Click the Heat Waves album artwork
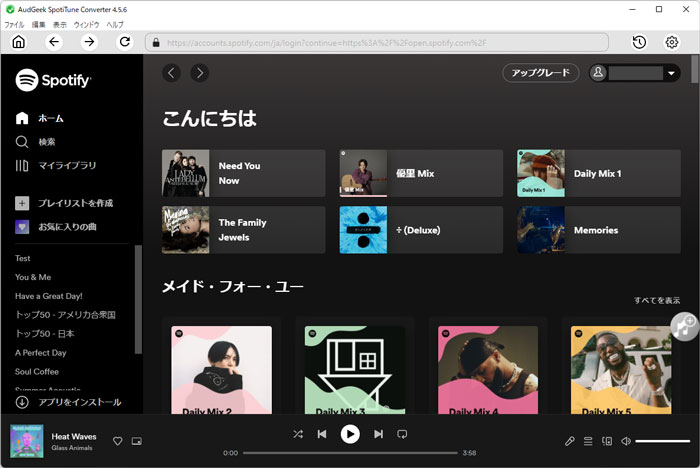700x468 pixels. tap(27, 441)
